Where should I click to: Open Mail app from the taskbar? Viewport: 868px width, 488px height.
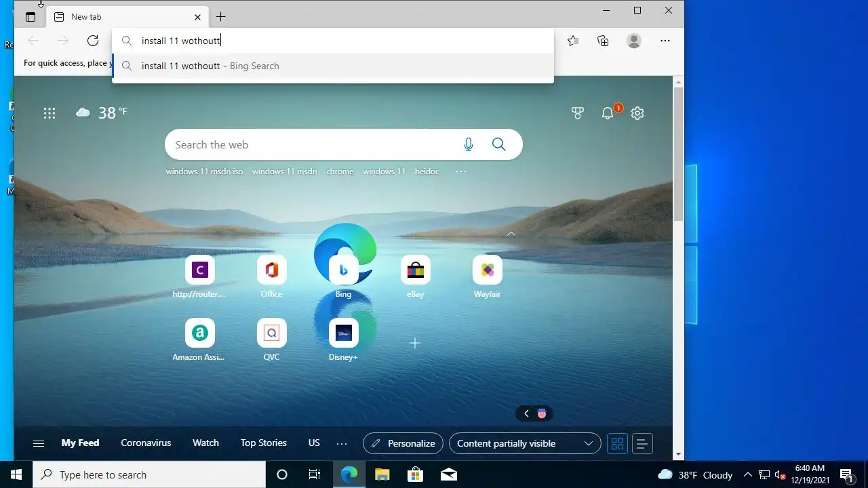pos(448,474)
